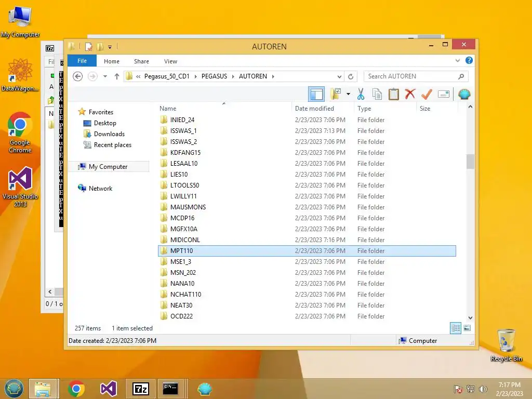Select Desktop in navigation pane

tap(105, 123)
